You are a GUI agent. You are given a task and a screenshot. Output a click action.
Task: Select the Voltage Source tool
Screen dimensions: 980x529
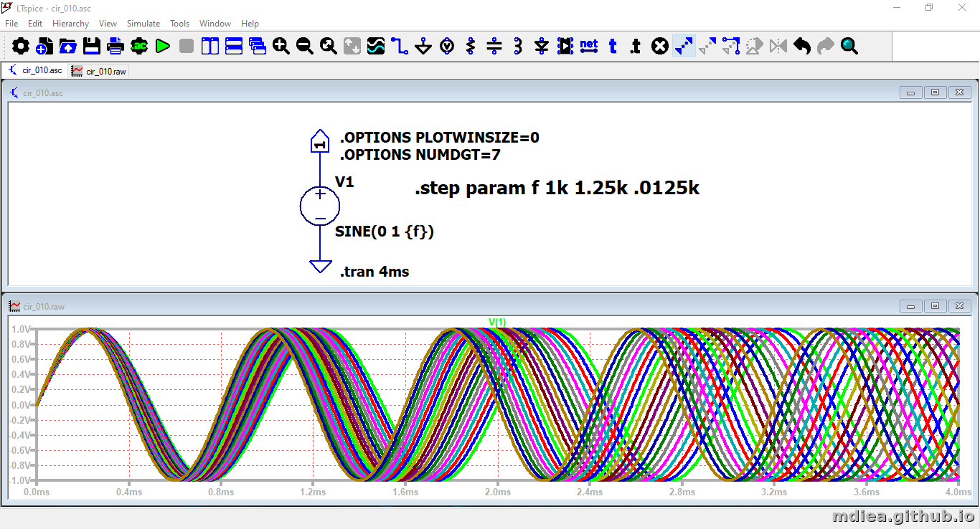click(447, 47)
